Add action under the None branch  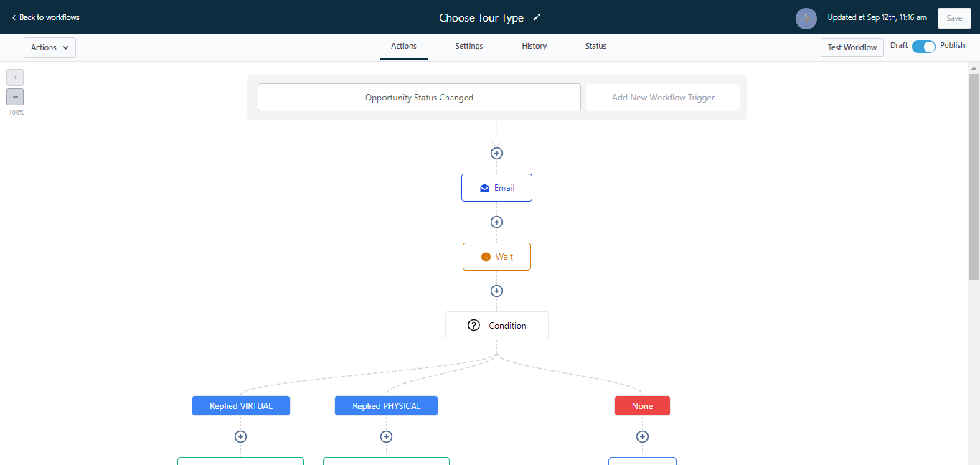(642, 436)
